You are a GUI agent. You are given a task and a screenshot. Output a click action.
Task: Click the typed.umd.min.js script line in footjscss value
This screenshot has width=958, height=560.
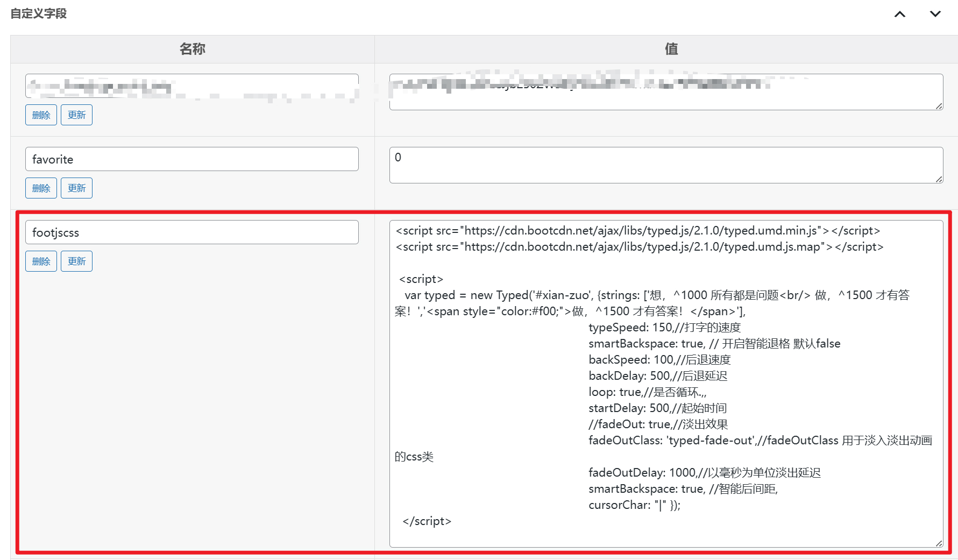(x=638, y=231)
